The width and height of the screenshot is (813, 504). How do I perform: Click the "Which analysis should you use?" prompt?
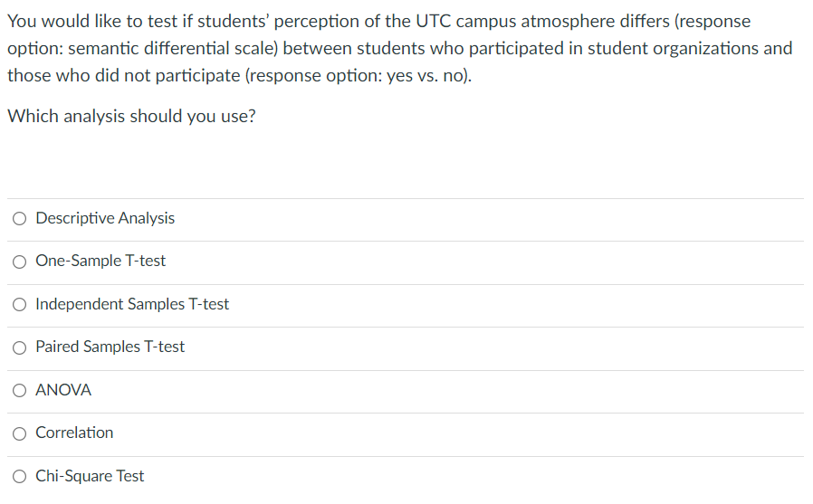pos(131,117)
